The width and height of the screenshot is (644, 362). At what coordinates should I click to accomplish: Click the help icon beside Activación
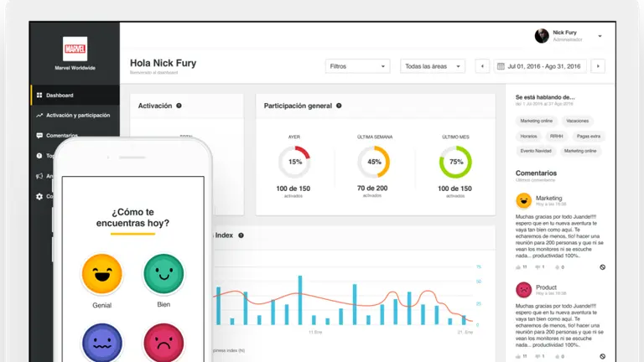[x=179, y=106]
